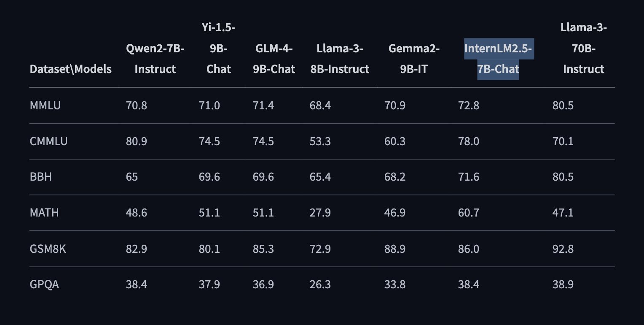Viewport: 644px width, 325px height.
Task: Click the GPQA row label
Action: (44, 284)
